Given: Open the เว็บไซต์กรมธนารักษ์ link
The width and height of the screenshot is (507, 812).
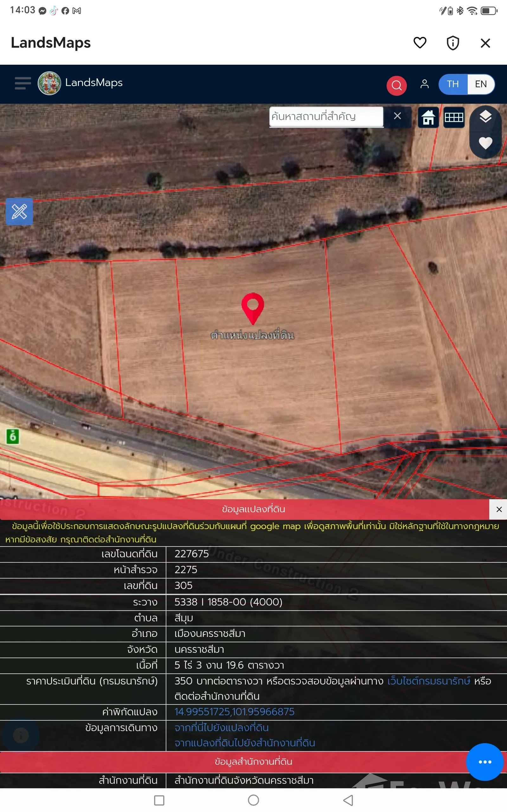Looking at the screenshot, I should tap(428, 681).
